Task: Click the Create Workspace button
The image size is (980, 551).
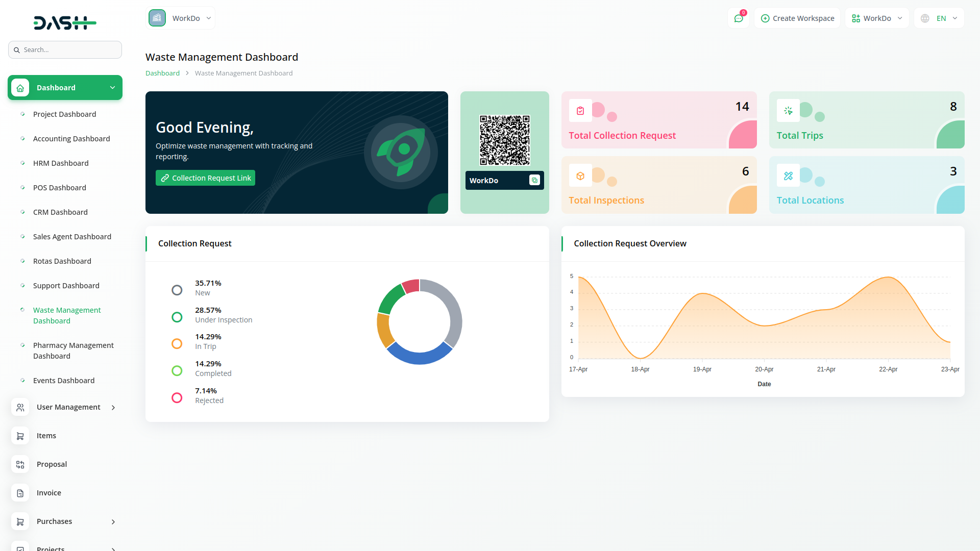Action: tap(797, 18)
